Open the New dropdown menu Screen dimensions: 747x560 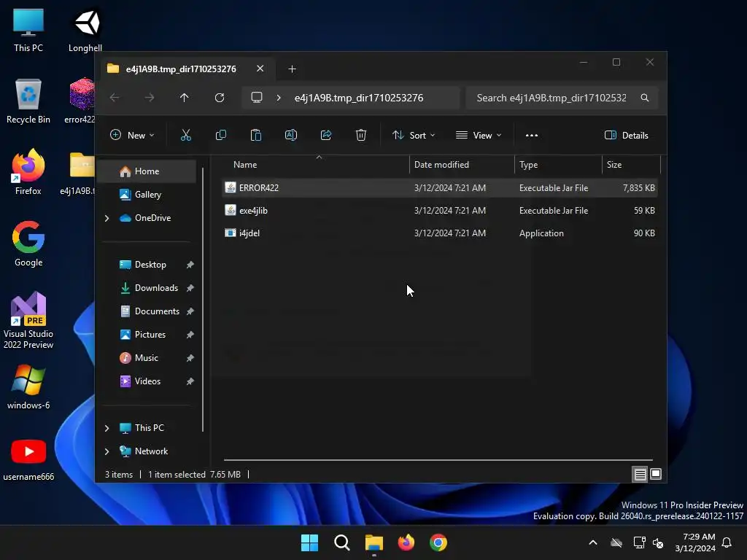pos(132,135)
